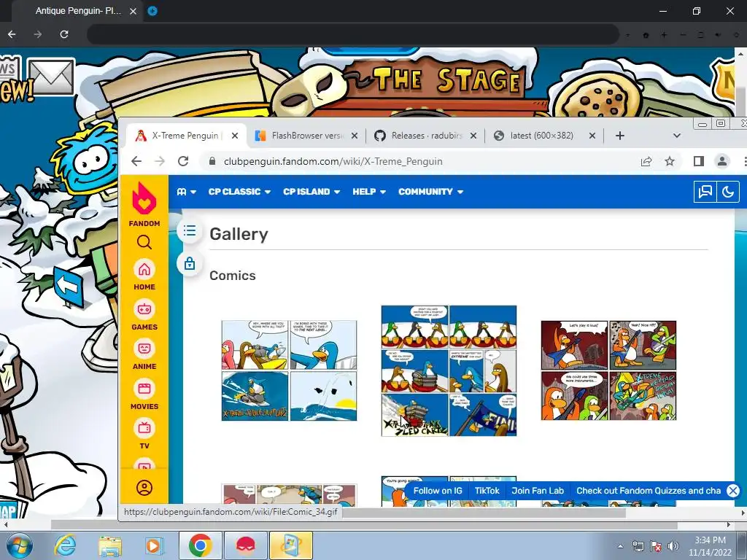Dismiss the Fandom promo bar with X
This screenshot has height=560, width=747.
(732, 491)
